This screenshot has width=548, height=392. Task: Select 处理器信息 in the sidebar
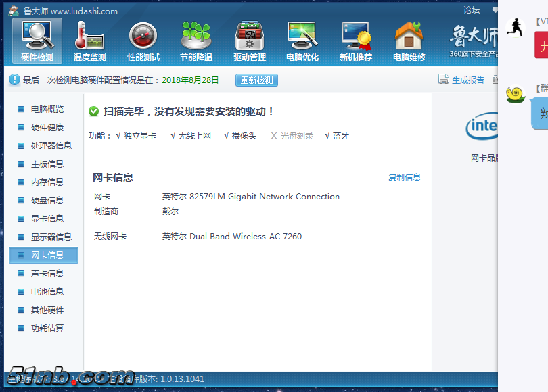(x=51, y=145)
